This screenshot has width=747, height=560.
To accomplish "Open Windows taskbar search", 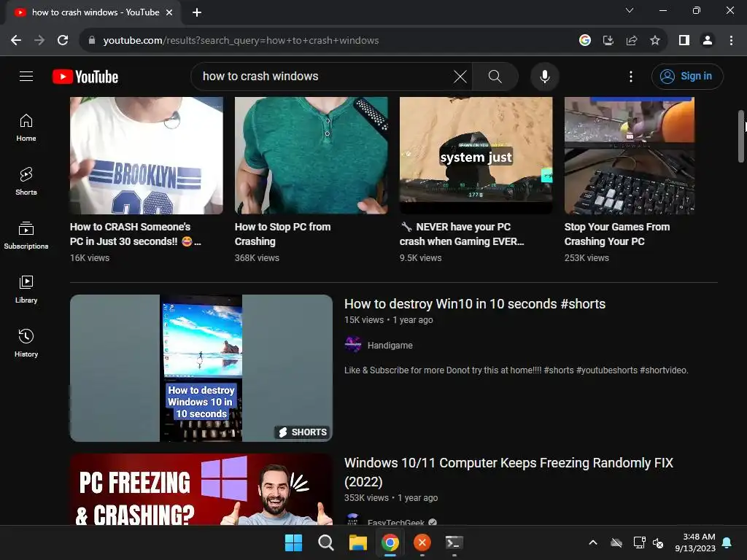I will pos(326,542).
